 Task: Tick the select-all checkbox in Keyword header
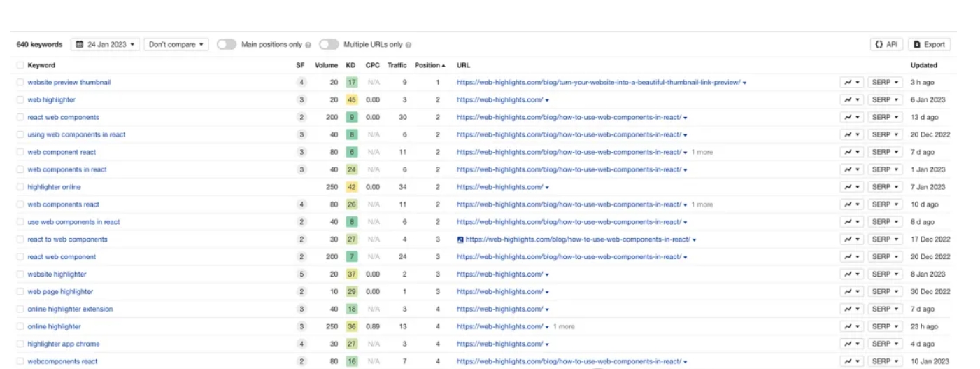tap(20, 65)
